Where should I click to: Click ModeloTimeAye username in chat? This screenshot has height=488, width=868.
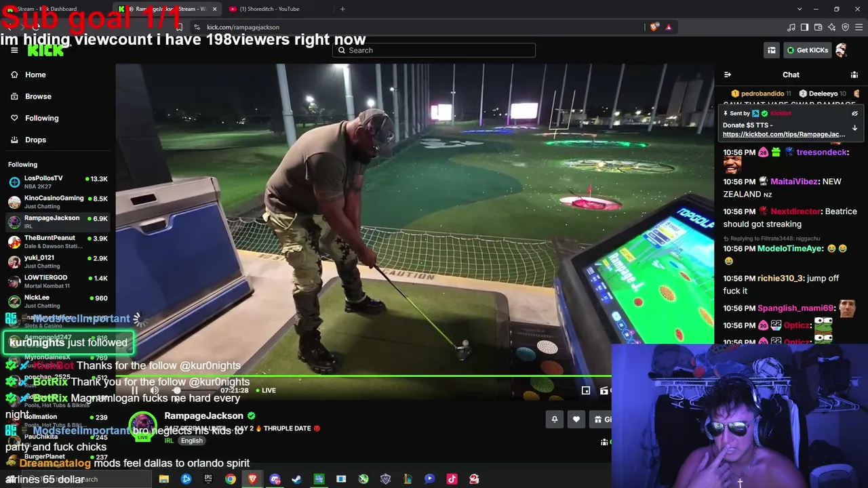(x=790, y=249)
